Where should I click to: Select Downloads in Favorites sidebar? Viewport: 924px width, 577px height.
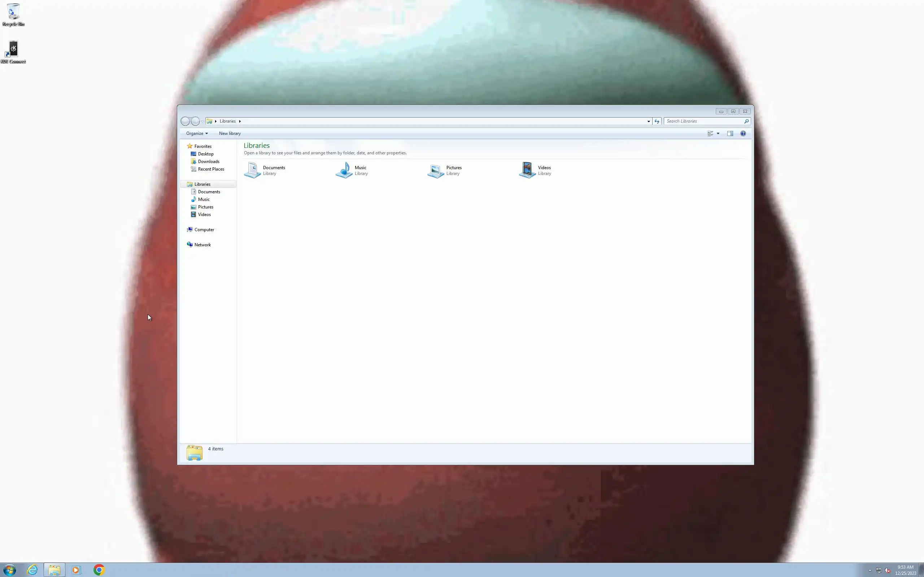209,162
